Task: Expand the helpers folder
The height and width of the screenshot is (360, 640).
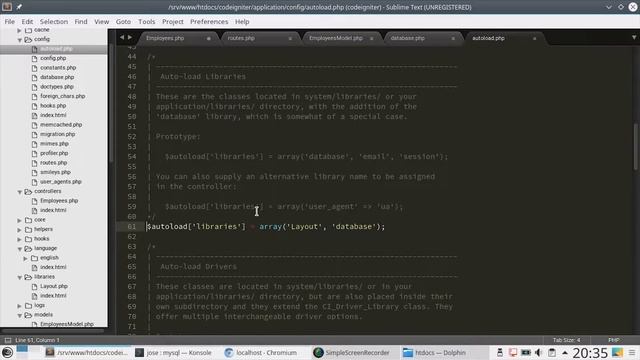Action: [20, 230]
